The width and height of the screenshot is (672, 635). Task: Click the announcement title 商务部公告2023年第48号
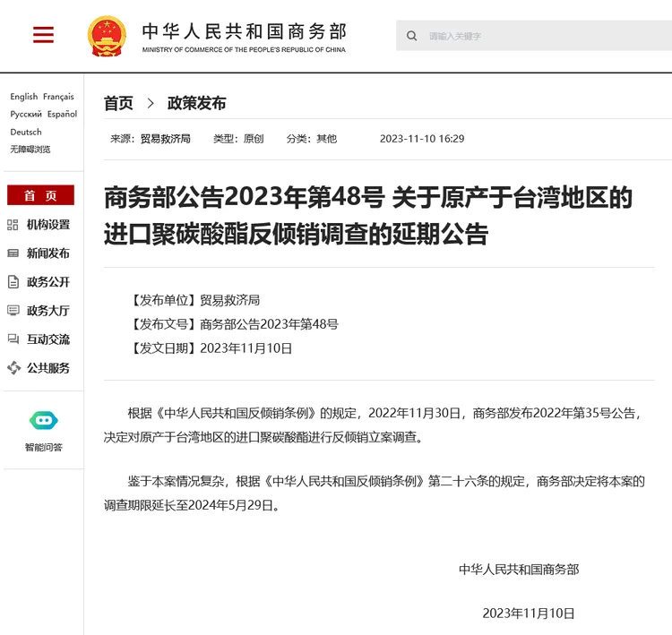[x=368, y=216]
